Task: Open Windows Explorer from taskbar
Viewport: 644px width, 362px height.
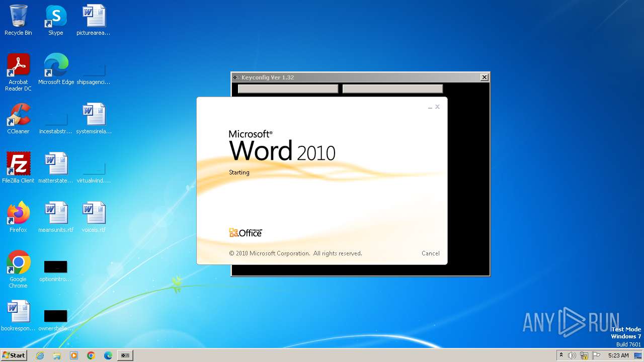Action: click(x=57, y=355)
